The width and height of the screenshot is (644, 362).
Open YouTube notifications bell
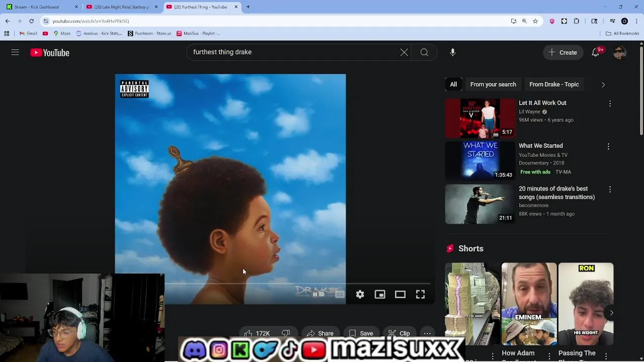click(596, 52)
